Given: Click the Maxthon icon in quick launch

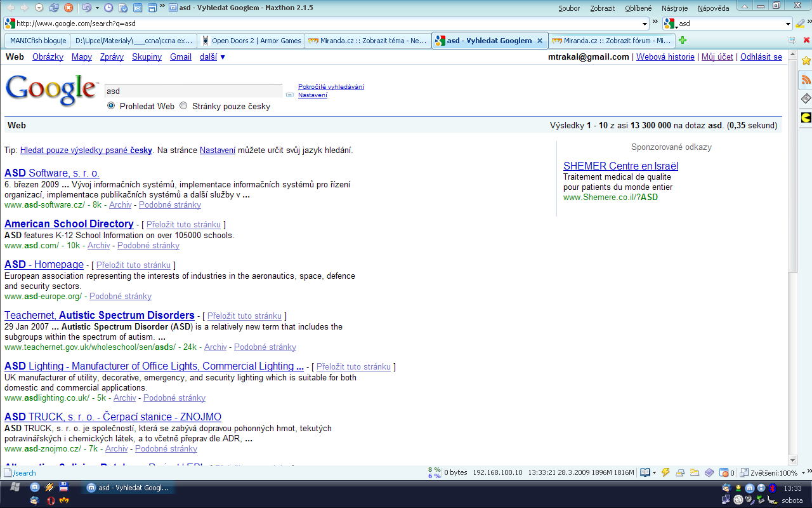Looking at the screenshot, I should point(36,488).
